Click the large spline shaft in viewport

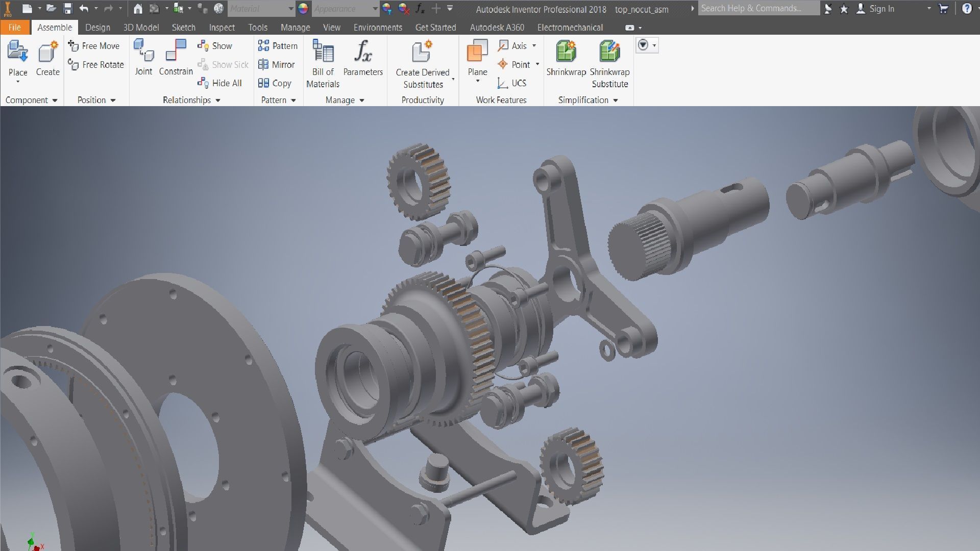(x=689, y=230)
